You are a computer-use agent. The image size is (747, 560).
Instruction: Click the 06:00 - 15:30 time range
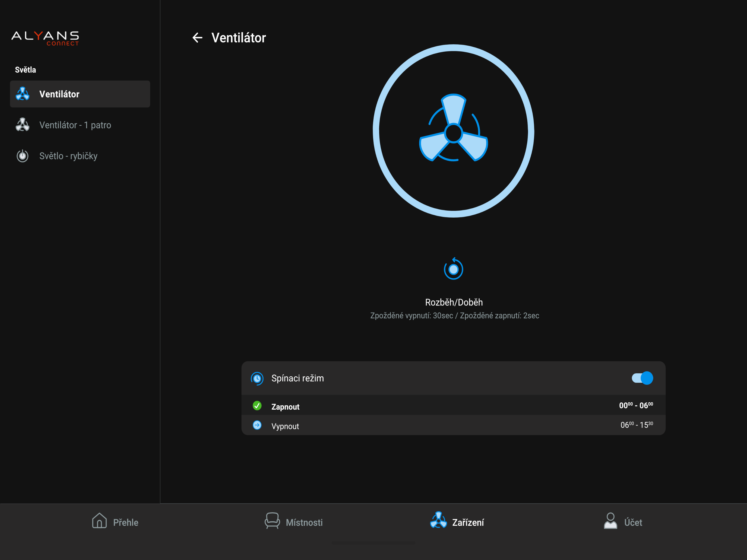pos(637,425)
